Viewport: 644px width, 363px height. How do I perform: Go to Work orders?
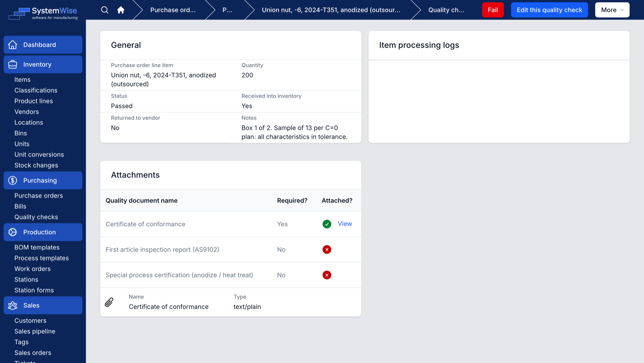pos(33,269)
